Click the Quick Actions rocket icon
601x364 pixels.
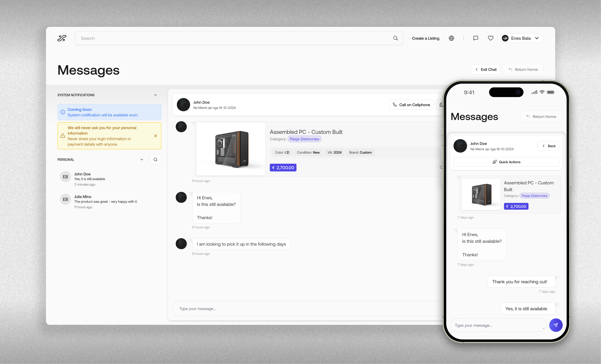click(x=494, y=162)
